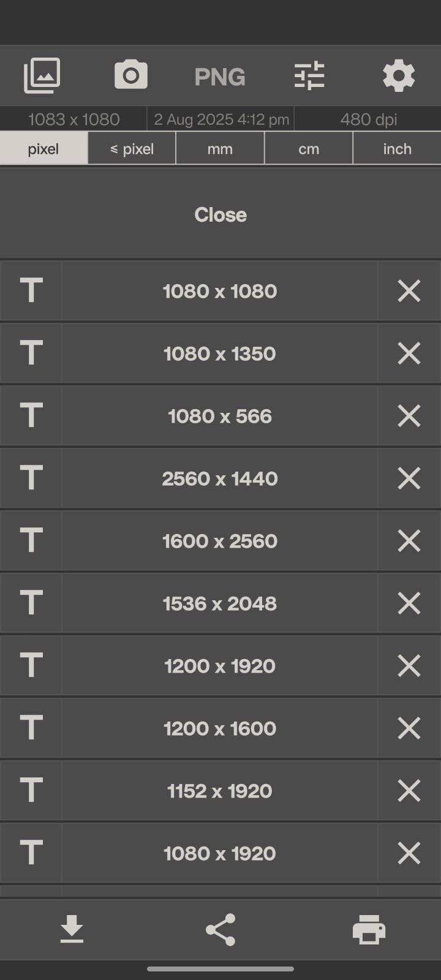This screenshot has height=980, width=441.
Task: Open settings via the gear icon
Action: point(399,76)
